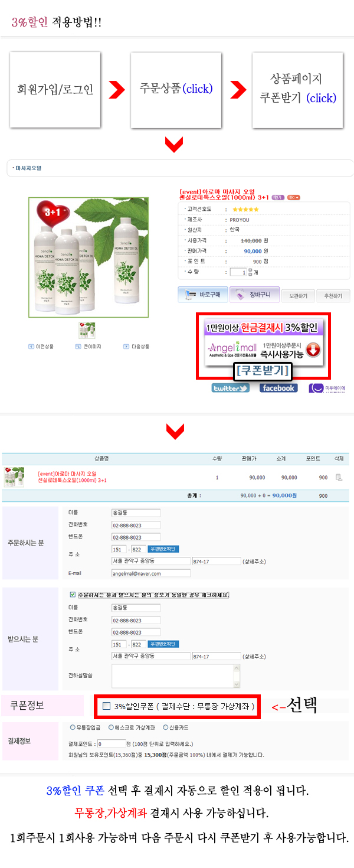The height and width of the screenshot is (868, 354).
Task: Click the 결제포인트 points input field
Action: pyautogui.click(x=110, y=743)
